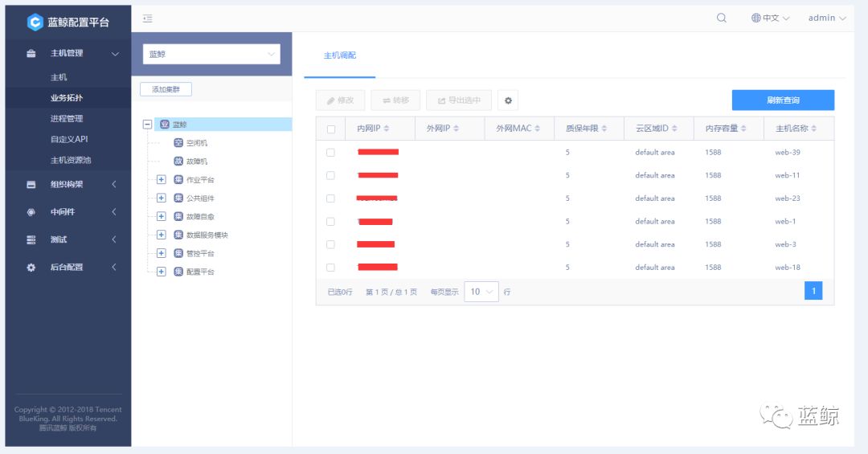Click the hostname cell web-39
868x454 pixels.
787,152
